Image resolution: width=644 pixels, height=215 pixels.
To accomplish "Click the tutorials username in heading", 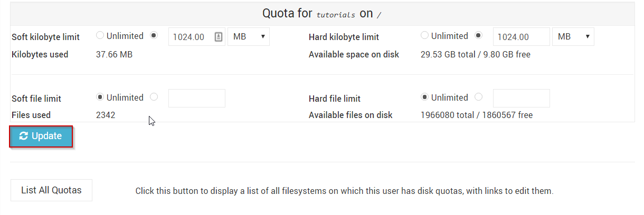I will click(336, 15).
